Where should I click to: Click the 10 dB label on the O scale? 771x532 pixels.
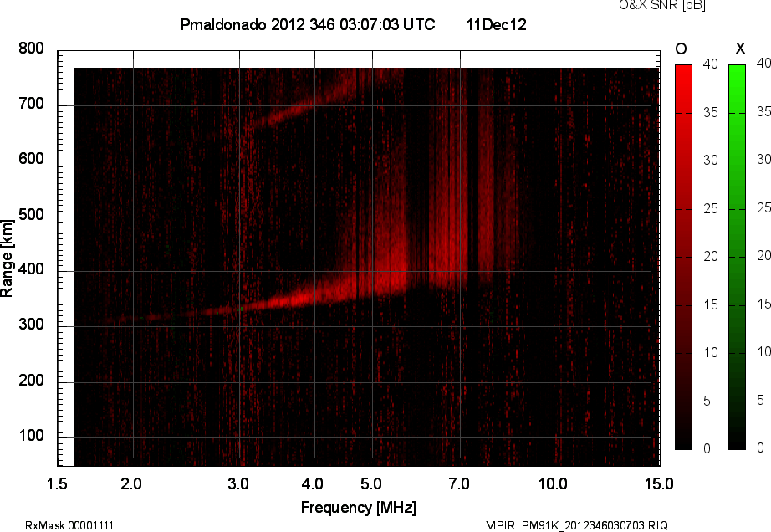[x=711, y=353]
